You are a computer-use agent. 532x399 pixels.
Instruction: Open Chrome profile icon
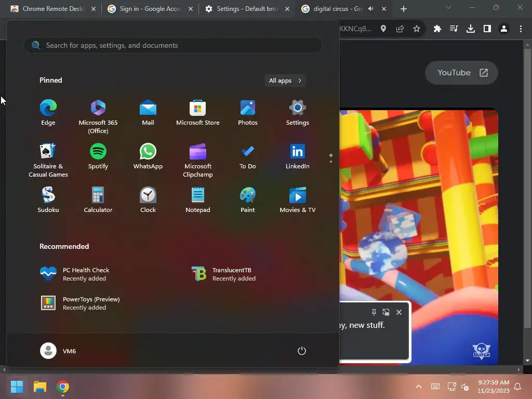504,29
